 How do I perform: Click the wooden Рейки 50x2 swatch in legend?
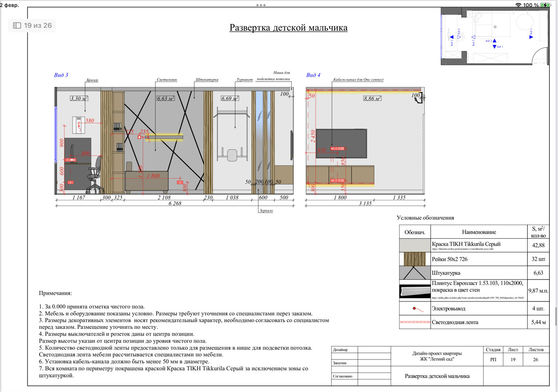[x=415, y=259]
